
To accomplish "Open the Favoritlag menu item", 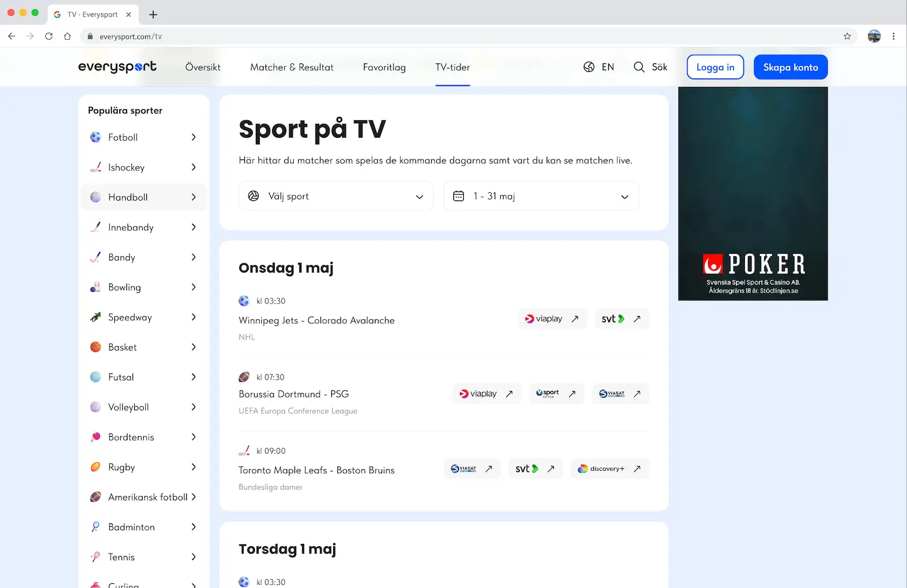I will 385,67.
